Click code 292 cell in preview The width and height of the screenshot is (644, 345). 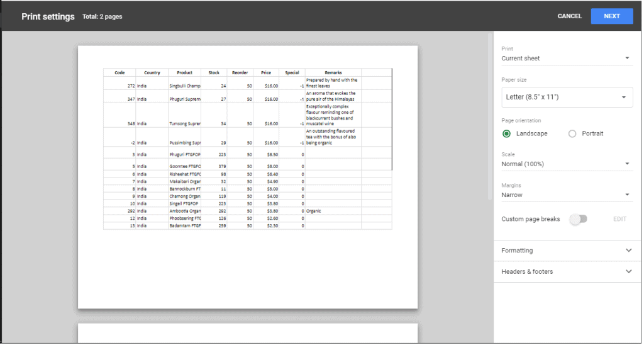[119, 211]
